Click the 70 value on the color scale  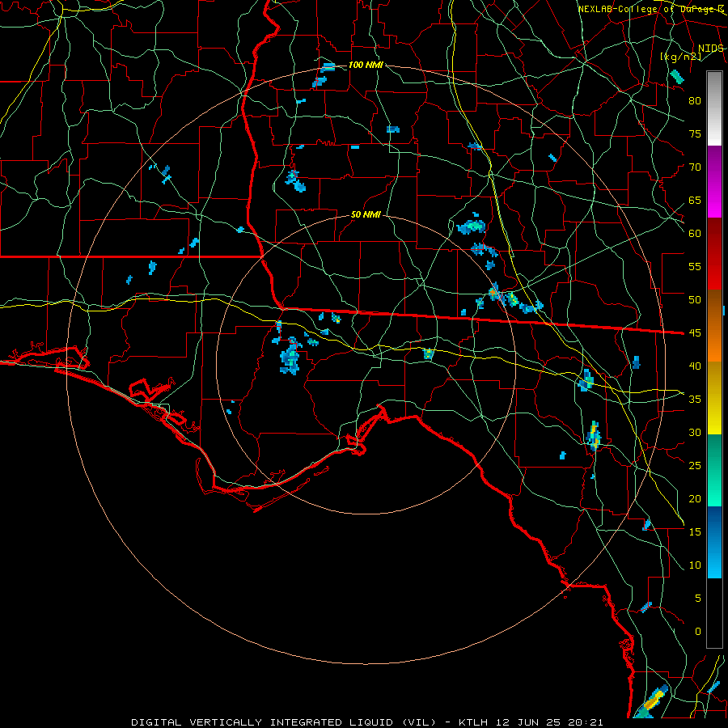[x=695, y=167]
